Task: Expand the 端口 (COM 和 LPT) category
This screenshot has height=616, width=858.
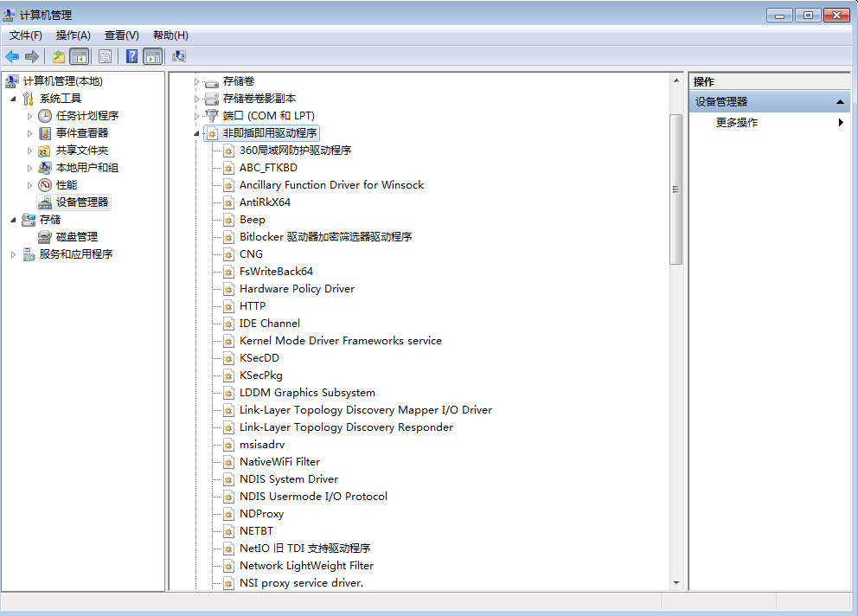Action: [196, 116]
